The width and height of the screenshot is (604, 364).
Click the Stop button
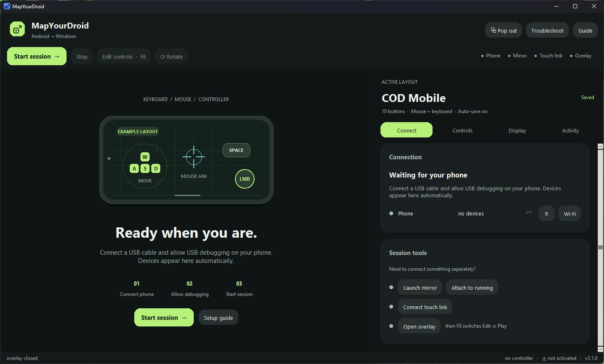pyautogui.click(x=82, y=57)
